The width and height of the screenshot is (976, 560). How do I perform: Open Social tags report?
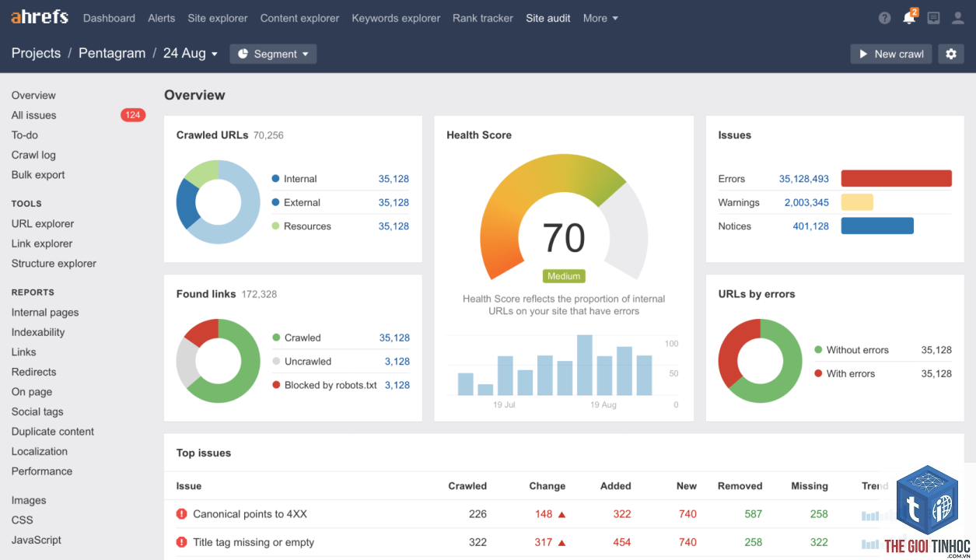[x=37, y=411]
